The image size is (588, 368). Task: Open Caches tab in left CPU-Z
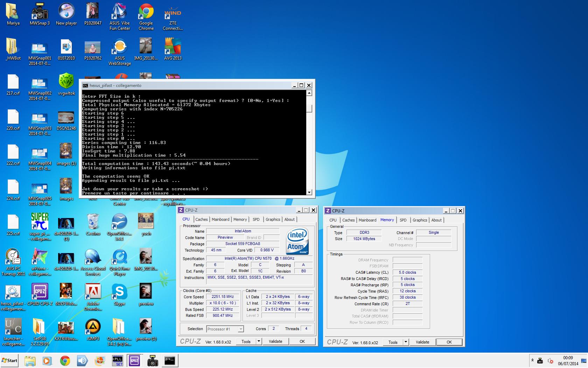tap(201, 219)
